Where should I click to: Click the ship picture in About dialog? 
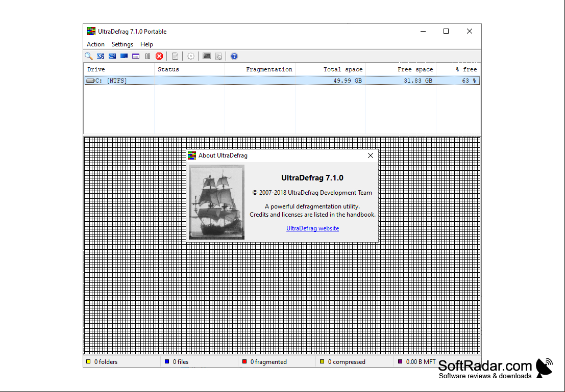click(x=216, y=202)
